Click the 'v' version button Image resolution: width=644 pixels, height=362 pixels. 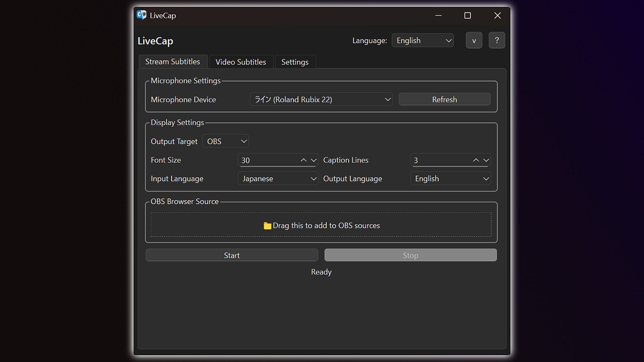pyautogui.click(x=474, y=41)
